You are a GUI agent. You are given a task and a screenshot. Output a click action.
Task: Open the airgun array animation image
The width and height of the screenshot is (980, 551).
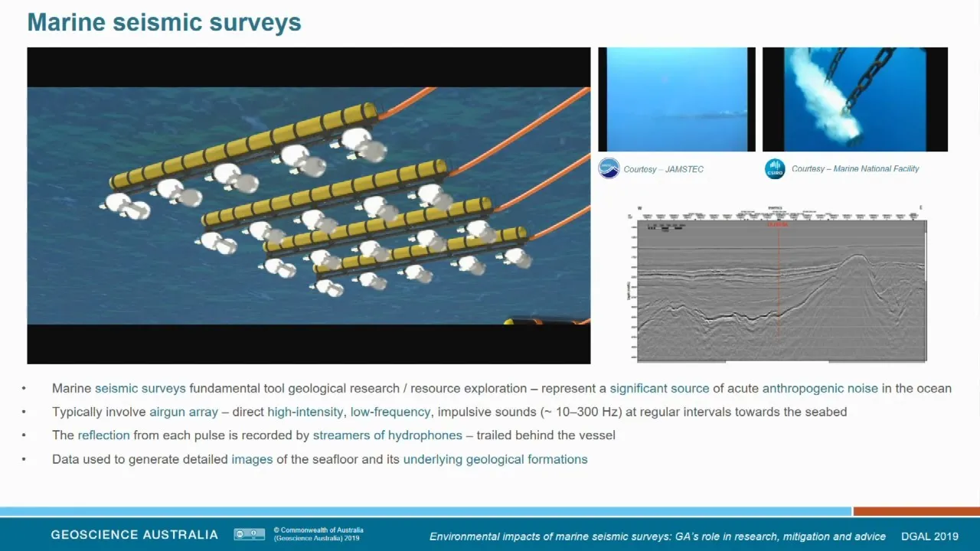tap(309, 205)
